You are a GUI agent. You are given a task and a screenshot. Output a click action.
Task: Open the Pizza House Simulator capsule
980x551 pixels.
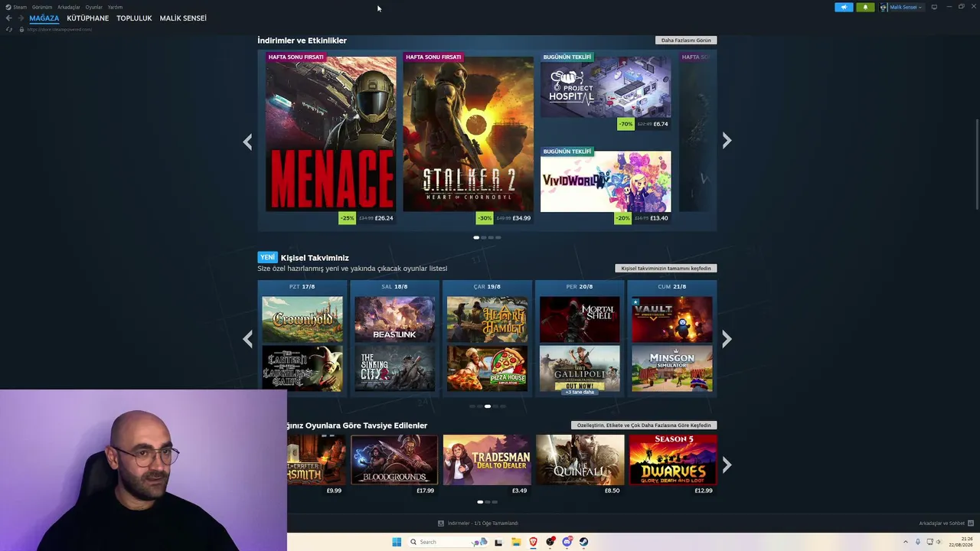tap(487, 368)
